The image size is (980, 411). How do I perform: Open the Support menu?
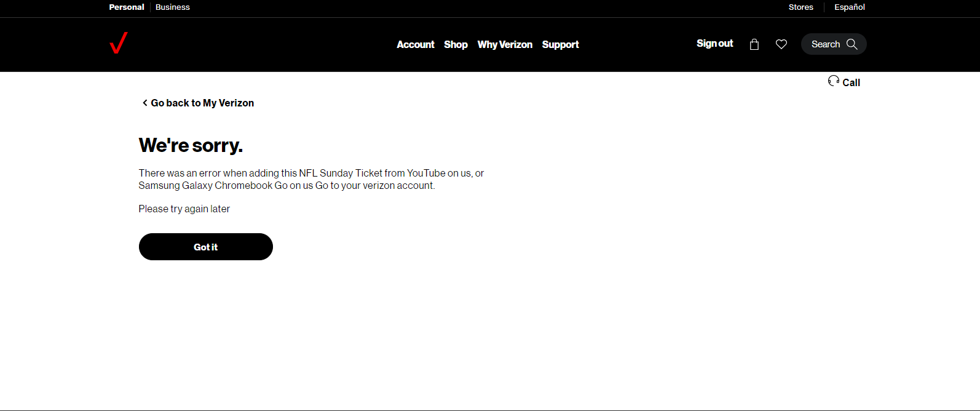pos(560,44)
